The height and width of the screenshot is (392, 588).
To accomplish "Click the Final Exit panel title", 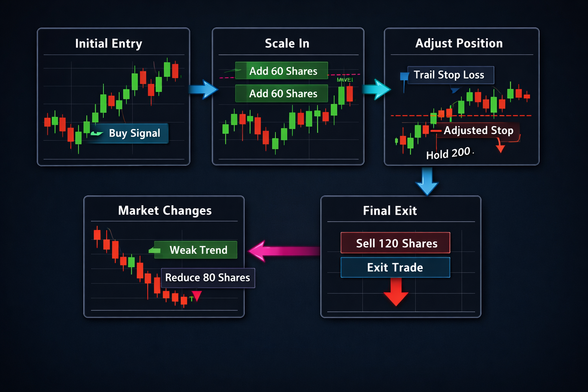I will click(390, 211).
